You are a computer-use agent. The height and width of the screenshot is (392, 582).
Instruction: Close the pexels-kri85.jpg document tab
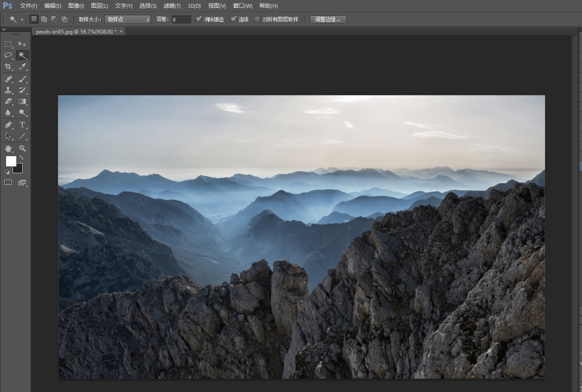point(121,31)
